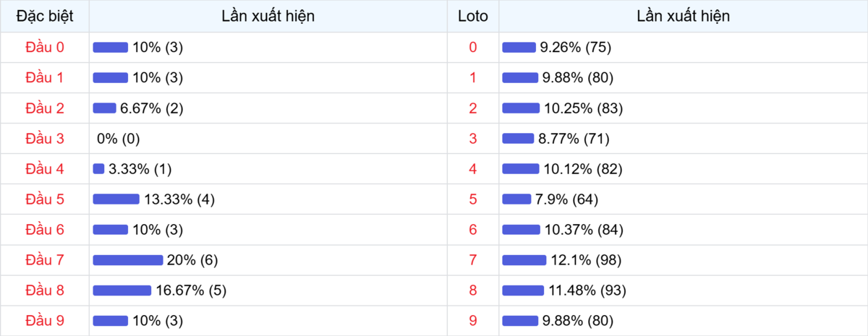
Task: Click the '11.48% (93)' value text
Action: point(587,290)
